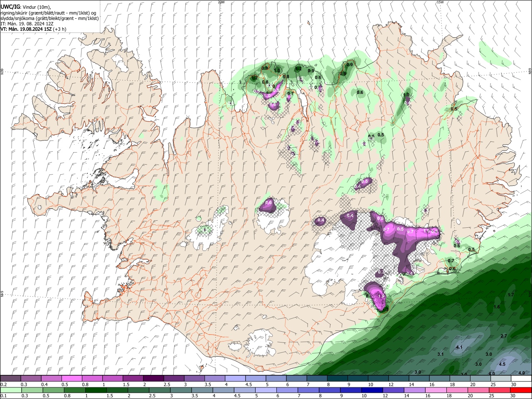Screen dimensions: 532x399
Task: Click the '1.6' precipitation value over the sea
Action: coord(497,307)
